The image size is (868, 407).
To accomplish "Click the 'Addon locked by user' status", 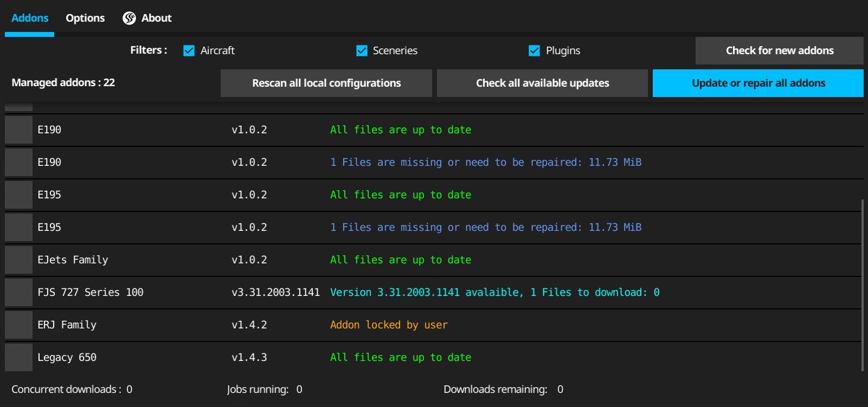I will pos(389,325).
